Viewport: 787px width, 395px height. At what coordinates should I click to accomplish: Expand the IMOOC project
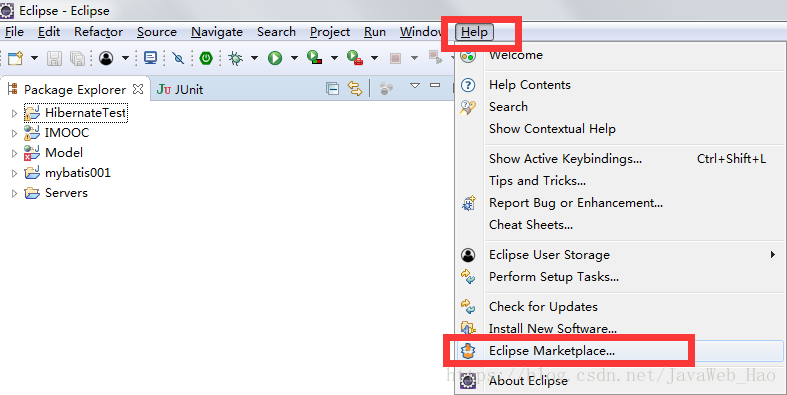15,134
